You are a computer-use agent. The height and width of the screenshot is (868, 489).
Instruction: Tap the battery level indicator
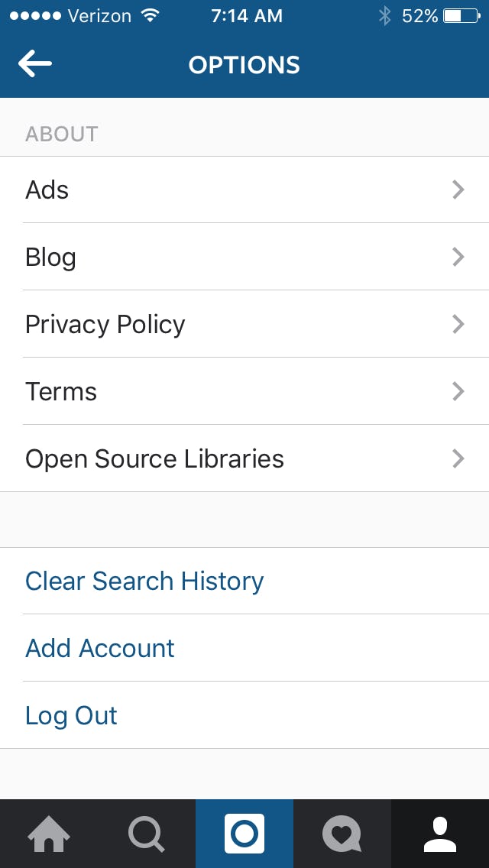pos(456,15)
